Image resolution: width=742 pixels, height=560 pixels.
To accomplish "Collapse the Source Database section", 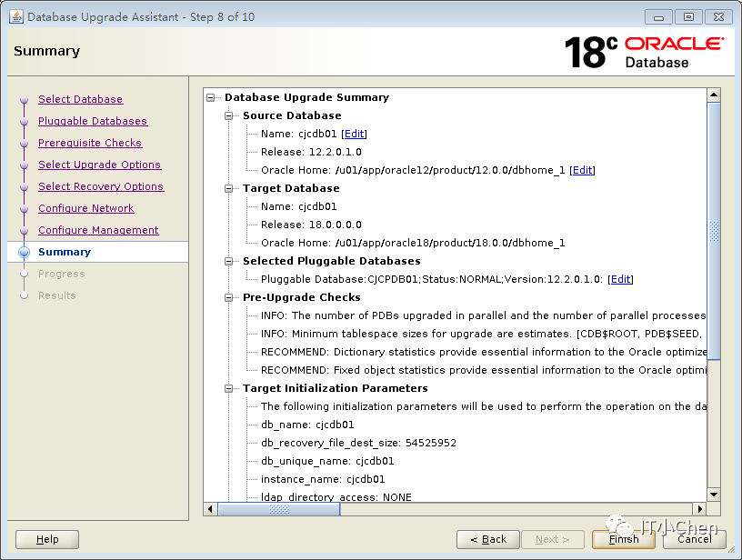I will (229, 115).
